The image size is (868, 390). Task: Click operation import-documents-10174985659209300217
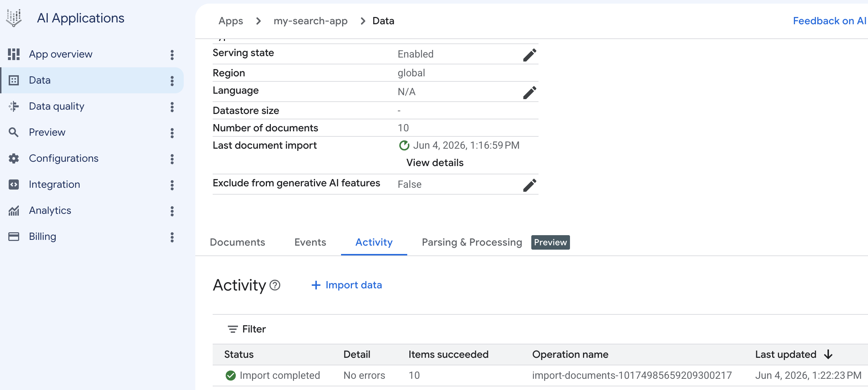coord(632,376)
